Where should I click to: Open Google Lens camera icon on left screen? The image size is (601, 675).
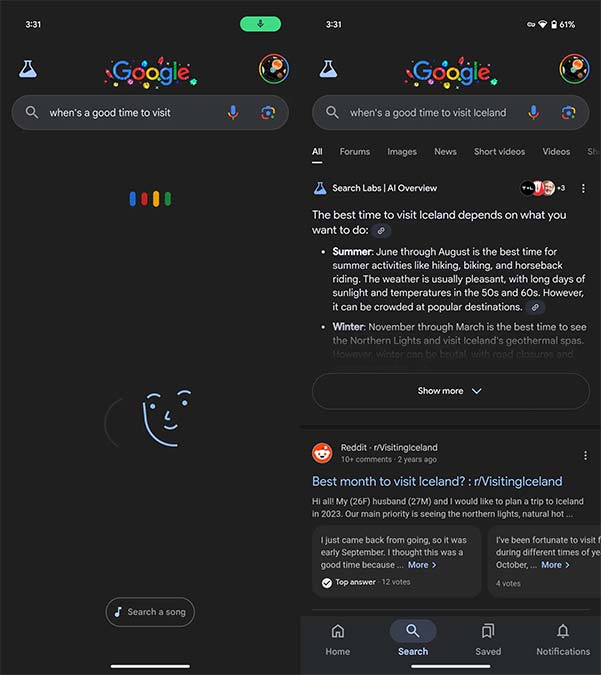tap(268, 113)
